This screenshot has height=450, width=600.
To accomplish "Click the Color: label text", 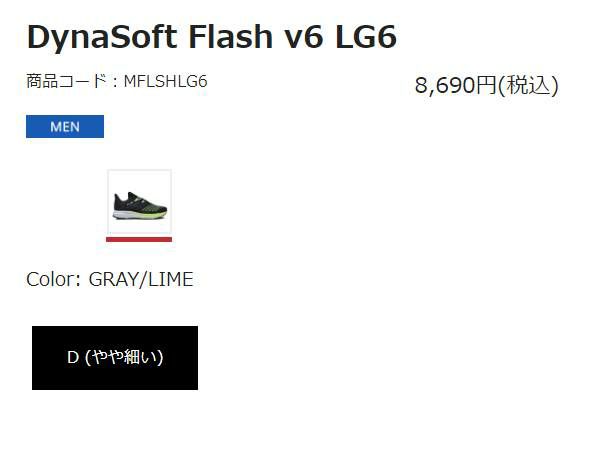I will coord(54,279).
